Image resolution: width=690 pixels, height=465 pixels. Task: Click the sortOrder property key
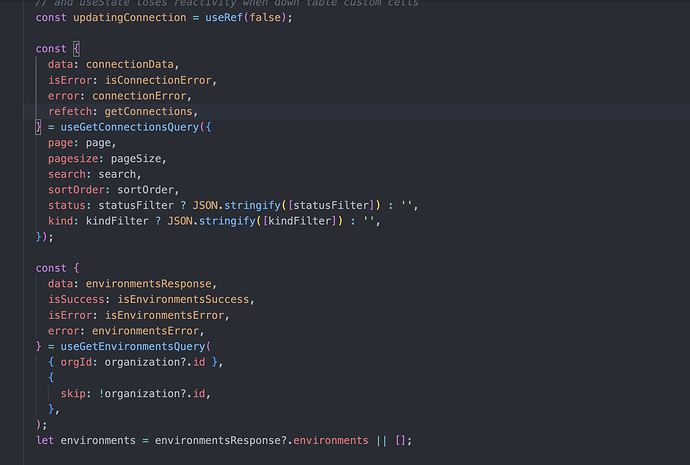pyautogui.click(x=76, y=190)
